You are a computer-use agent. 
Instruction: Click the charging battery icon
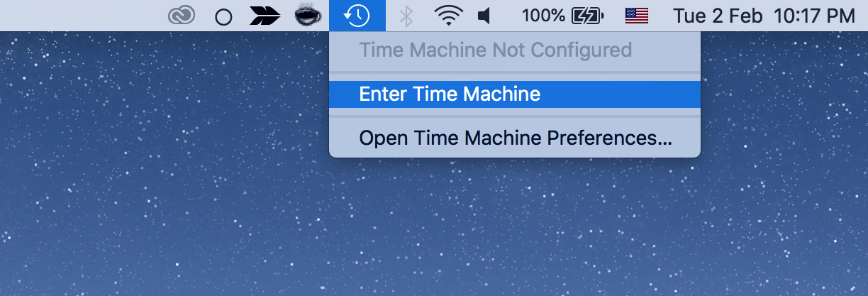pos(587,16)
